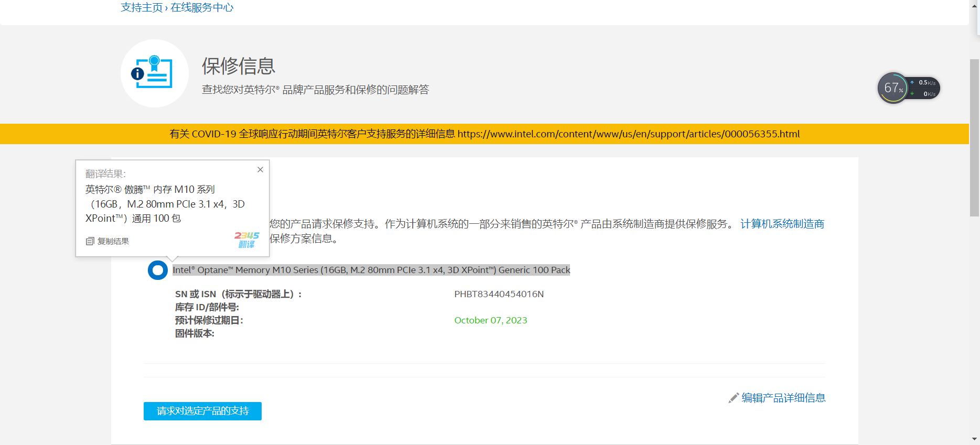
Task: Click the page vertical scrollbar thumb
Action: tap(974, 137)
